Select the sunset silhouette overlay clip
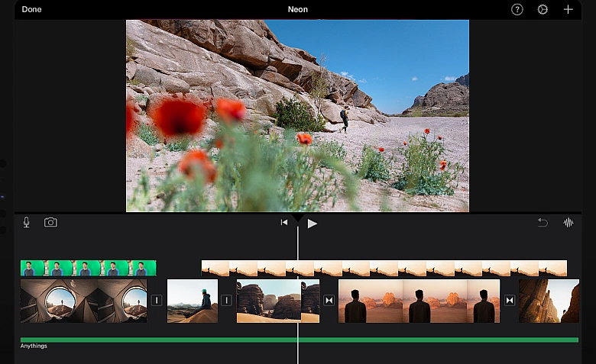 click(384, 268)
